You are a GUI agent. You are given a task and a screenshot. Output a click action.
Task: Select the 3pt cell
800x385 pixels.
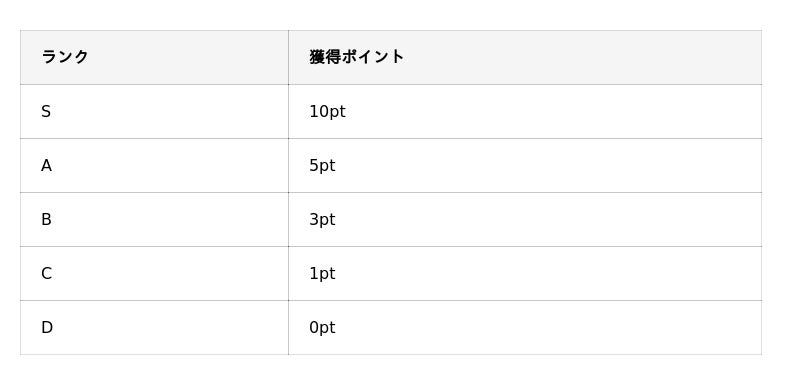pyautogui.click(x=525, y=219)
